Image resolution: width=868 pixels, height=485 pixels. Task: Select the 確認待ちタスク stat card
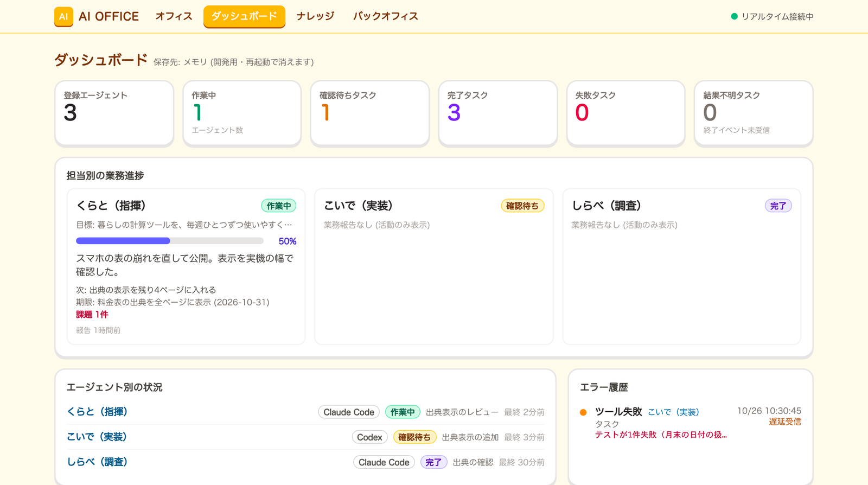[x=370, y=113]
